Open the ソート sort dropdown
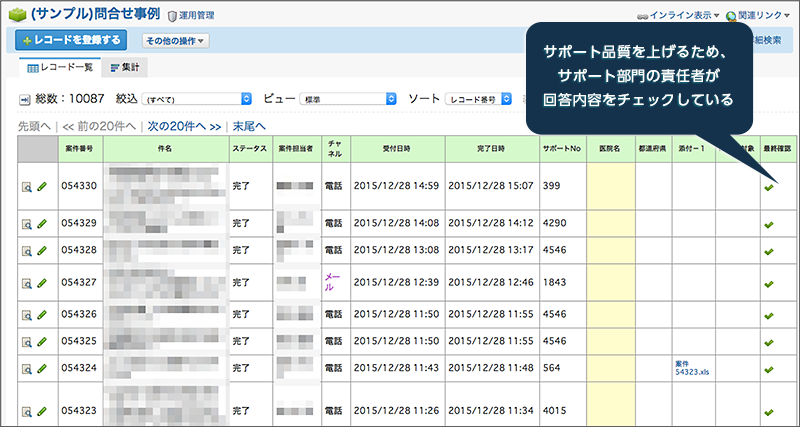Viewport: 800px width, 427px height. pyautogui.click(x=478, y=99)
